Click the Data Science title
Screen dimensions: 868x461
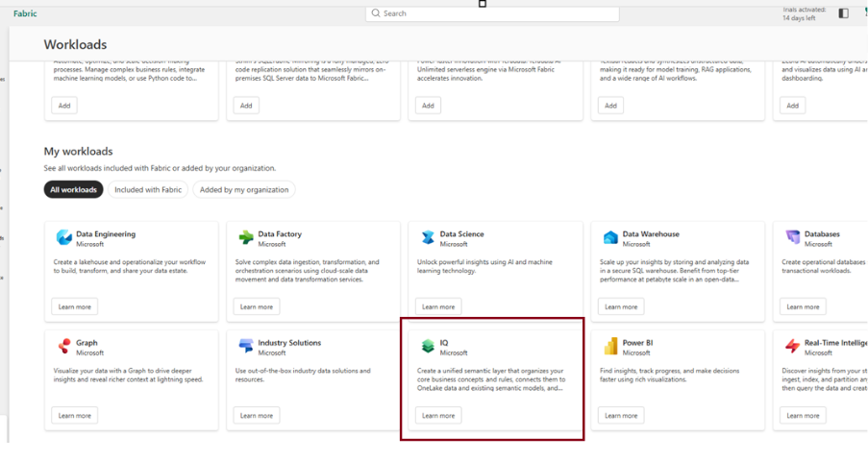tap(461, 234)
